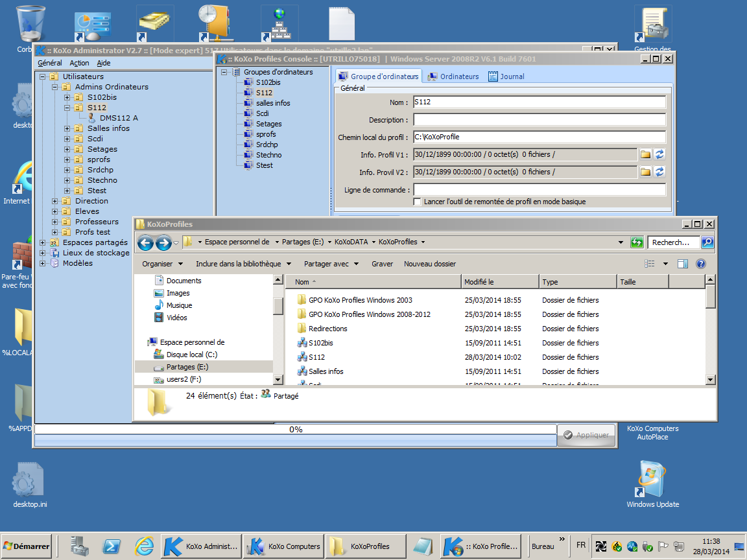Click browse folder icon for Info. Profil V1
747x560 pixels.
[x=645, y=155]
